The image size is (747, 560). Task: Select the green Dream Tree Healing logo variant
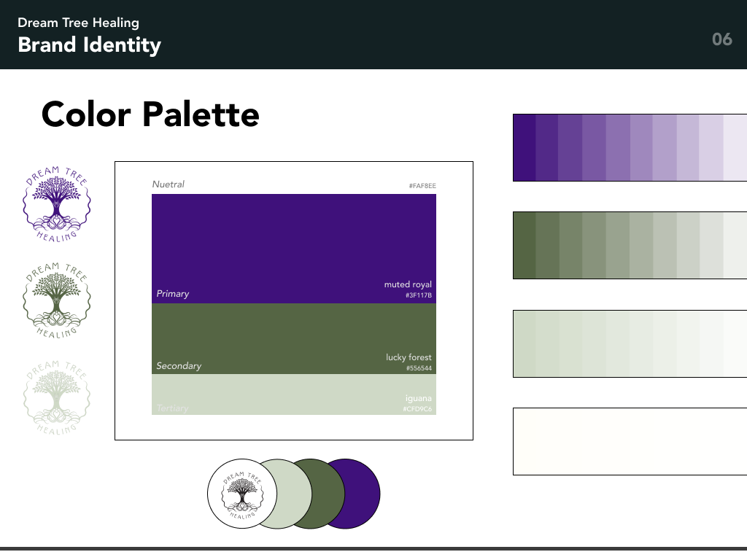coord(57,299)
